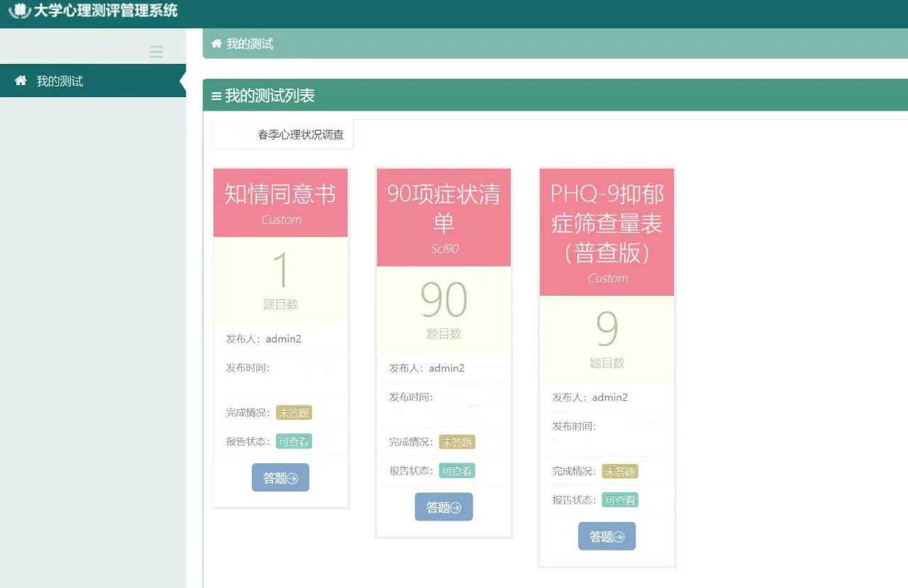
Task: Click home icon in the sidebar
Action: 21,81
